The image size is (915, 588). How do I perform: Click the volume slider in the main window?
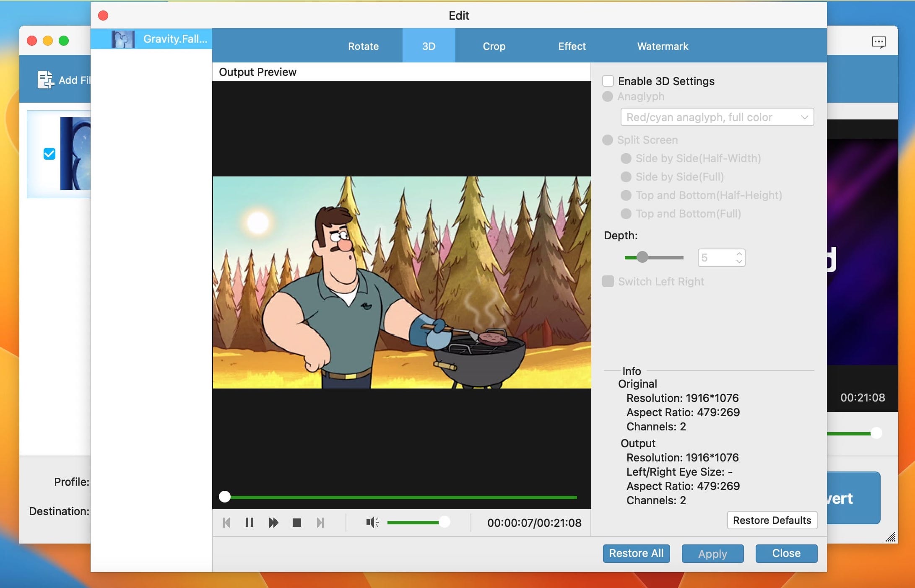[855, 433]
